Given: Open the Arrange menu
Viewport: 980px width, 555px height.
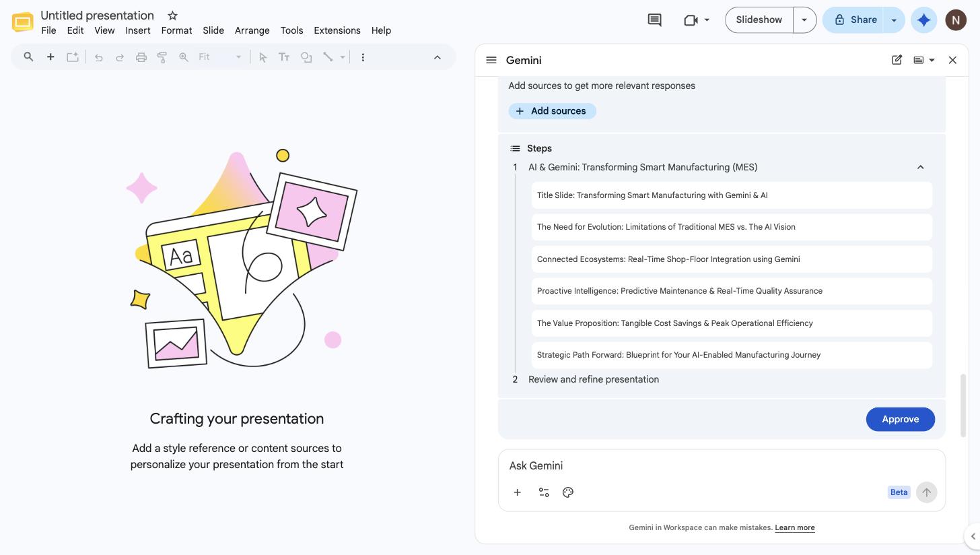Looking at the screenshot, I should pyautogui.click(x=252, y=30).
